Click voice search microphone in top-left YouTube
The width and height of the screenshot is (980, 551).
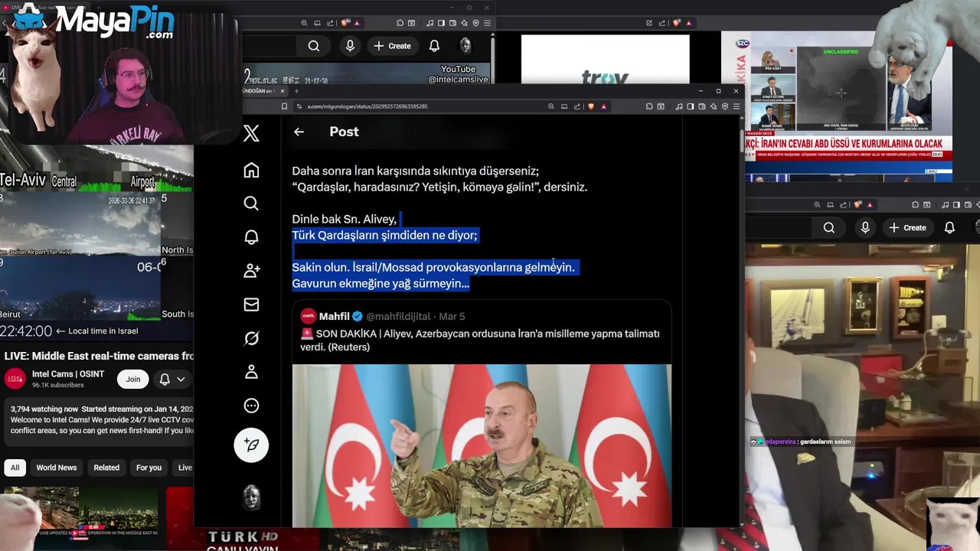[350, 46]
